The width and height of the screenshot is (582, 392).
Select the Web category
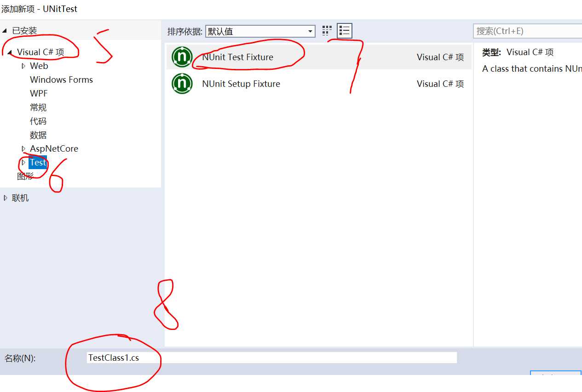coord(39,66)
